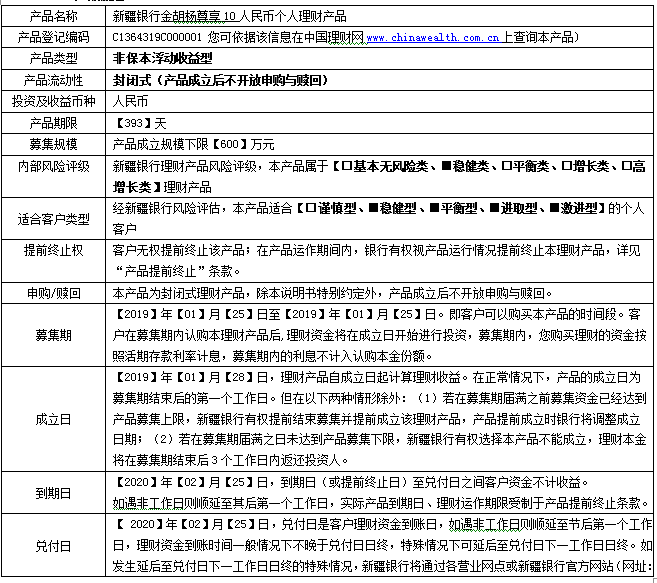Select registration code C1364319C000001
The image size is (657, 583).
(157, 38)
